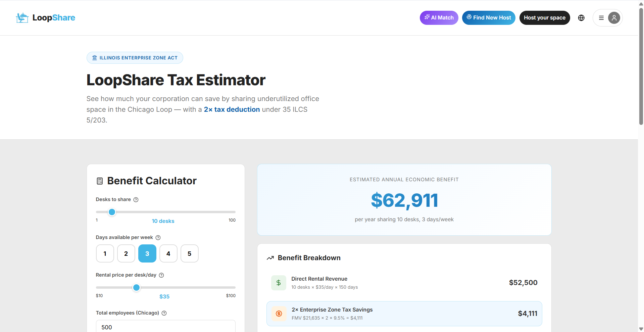Show help for Rental price per desk/day

(x=161, y=275)
